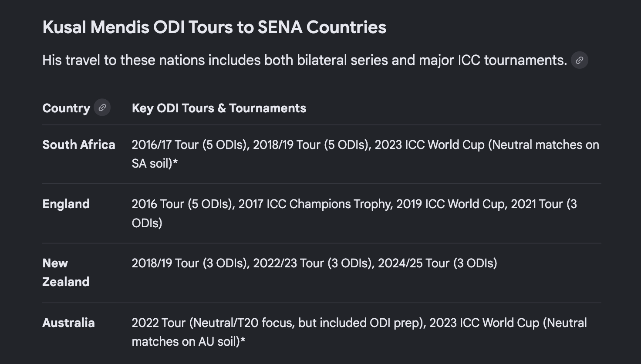Open the source link icon after the intro sentence

(x=579, y=60)
